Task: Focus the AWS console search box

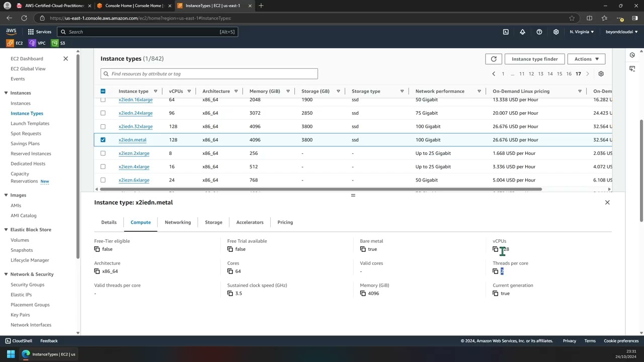Action: point(146,32)
